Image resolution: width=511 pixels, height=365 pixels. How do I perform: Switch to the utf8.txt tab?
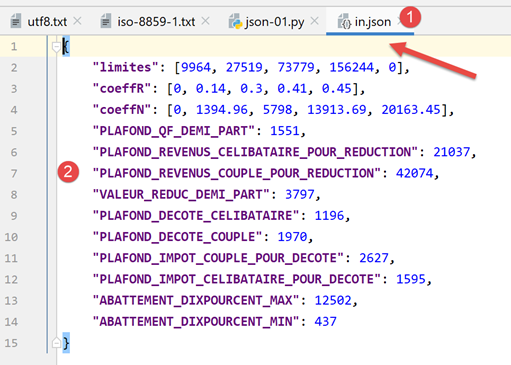47,22
